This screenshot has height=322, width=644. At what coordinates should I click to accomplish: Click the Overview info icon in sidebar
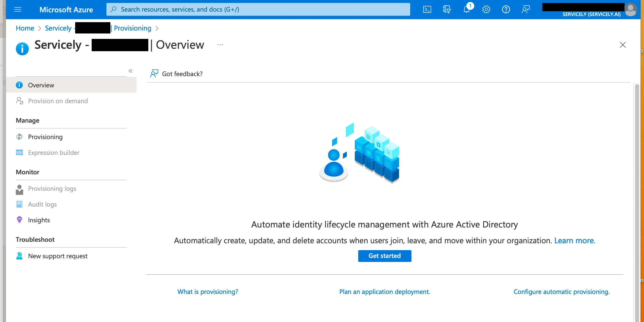coord(19,85)
